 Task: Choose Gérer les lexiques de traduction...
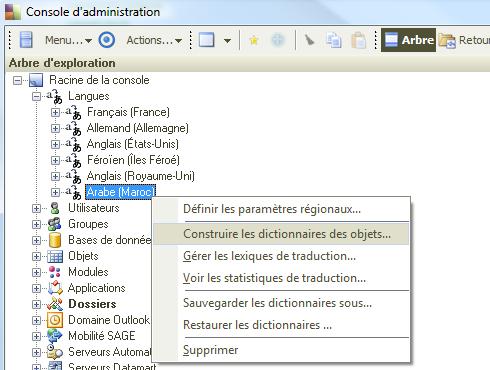[x=282, y=256]
